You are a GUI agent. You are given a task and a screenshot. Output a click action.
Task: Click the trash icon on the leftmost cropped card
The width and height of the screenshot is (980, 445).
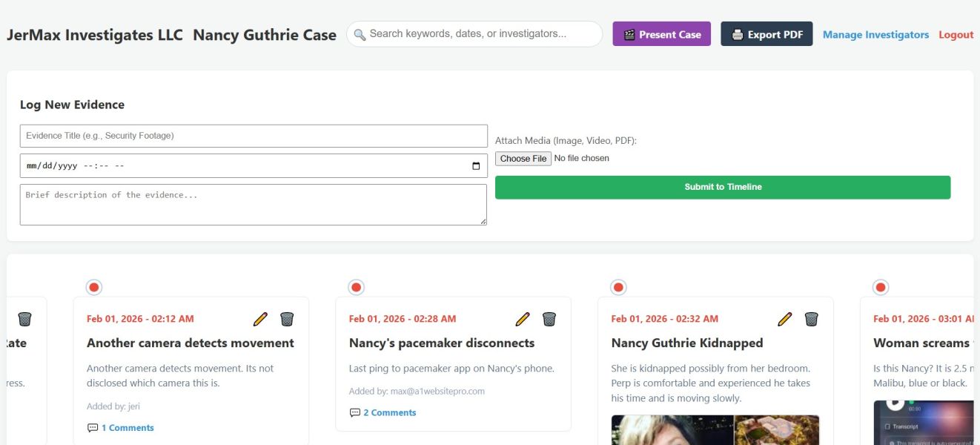pyautogui.click(x=24, y=318)
